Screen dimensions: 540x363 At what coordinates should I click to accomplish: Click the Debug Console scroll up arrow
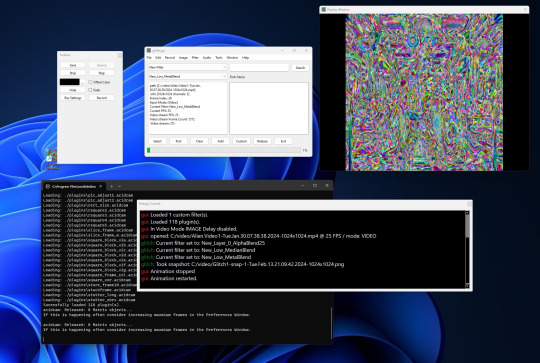(467, 213)
